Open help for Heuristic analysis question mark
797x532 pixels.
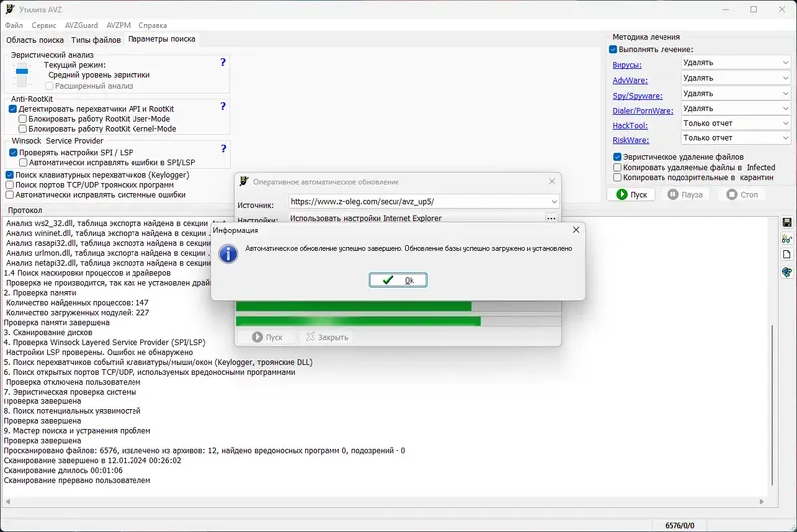click(222, 62)
